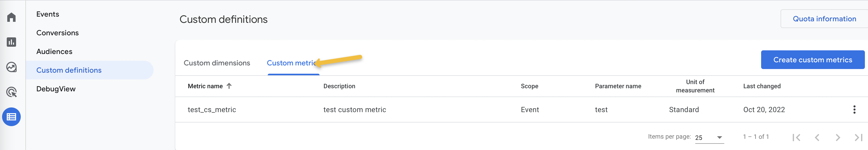The height and width of the screenshot is (150, 868).
Task: Select the Custom metrics tab
Action: click(292, 63)
